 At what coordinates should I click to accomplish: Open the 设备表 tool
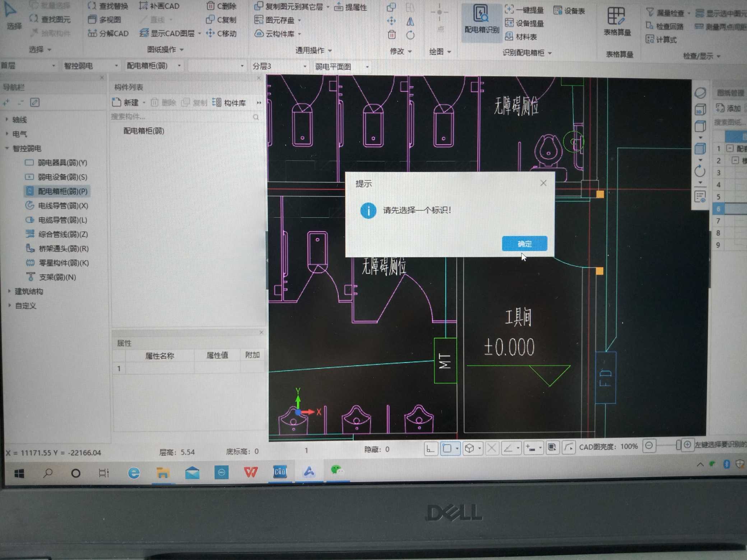(569, 11)
